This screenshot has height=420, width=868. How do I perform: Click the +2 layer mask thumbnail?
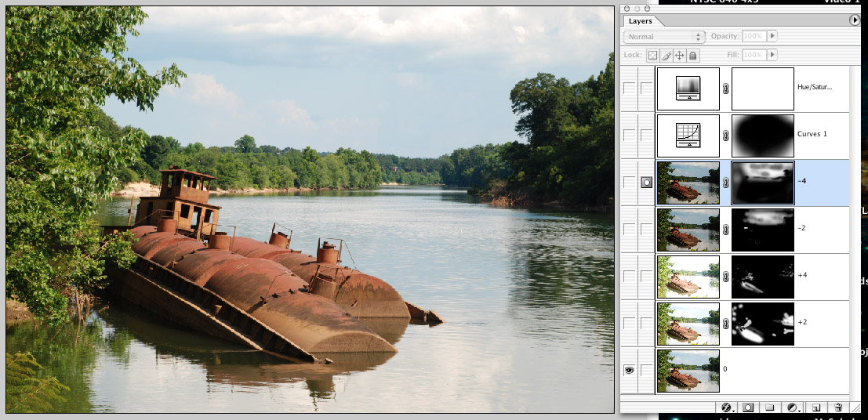pyautogui.click(x=762, y=324)
